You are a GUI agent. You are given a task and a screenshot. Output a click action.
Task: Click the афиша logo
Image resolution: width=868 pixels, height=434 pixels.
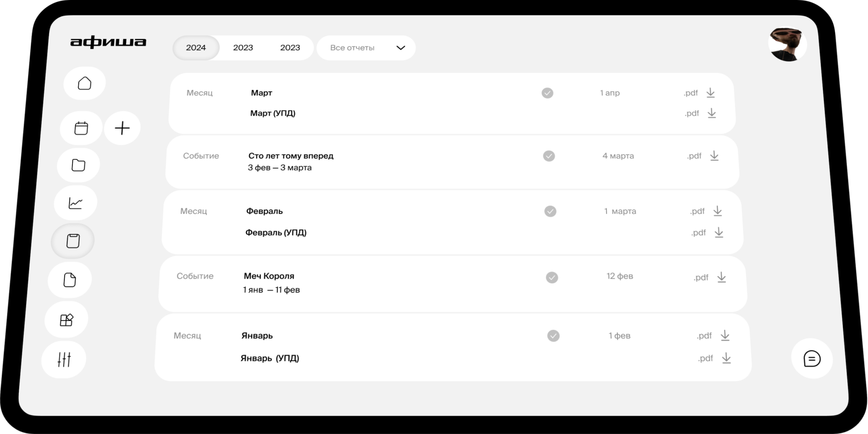point(108,42)
